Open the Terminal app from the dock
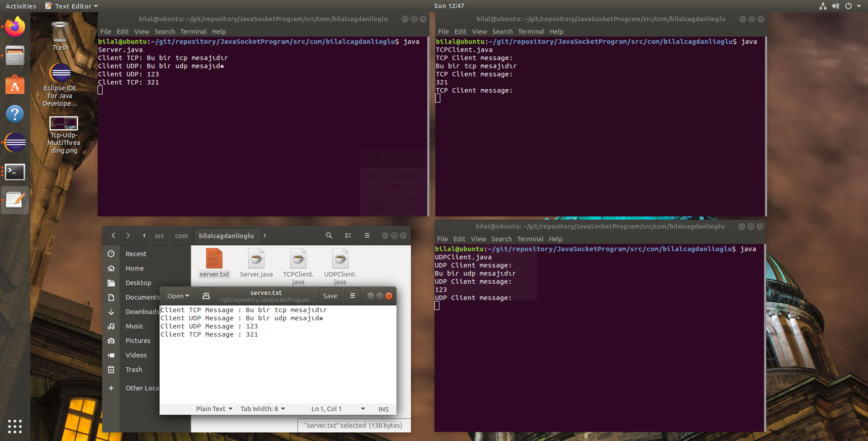The image size is (868, 441). point(15,172)
